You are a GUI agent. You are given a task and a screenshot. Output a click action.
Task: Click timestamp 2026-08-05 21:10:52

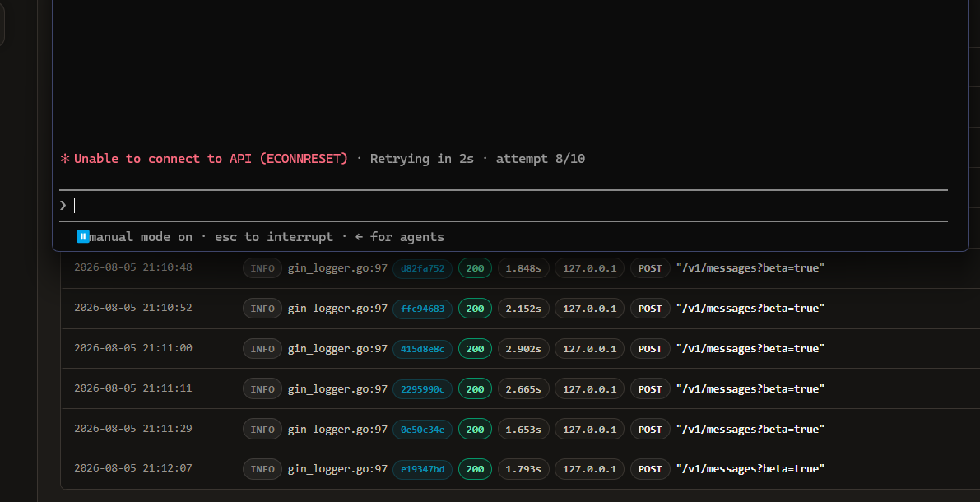(133, 308)
